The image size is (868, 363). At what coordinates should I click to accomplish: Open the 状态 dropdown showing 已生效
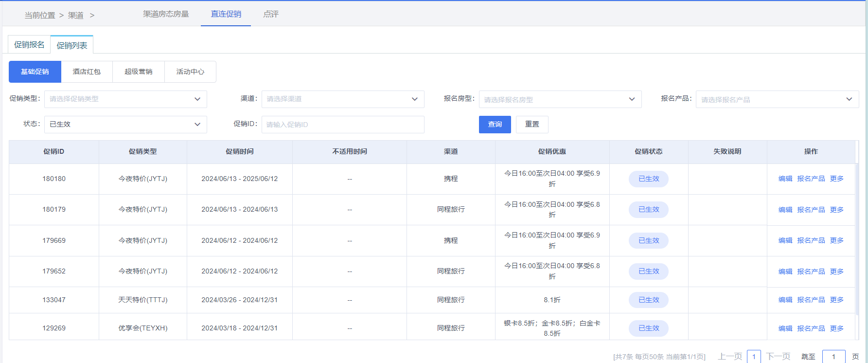[x=125, y=124]
